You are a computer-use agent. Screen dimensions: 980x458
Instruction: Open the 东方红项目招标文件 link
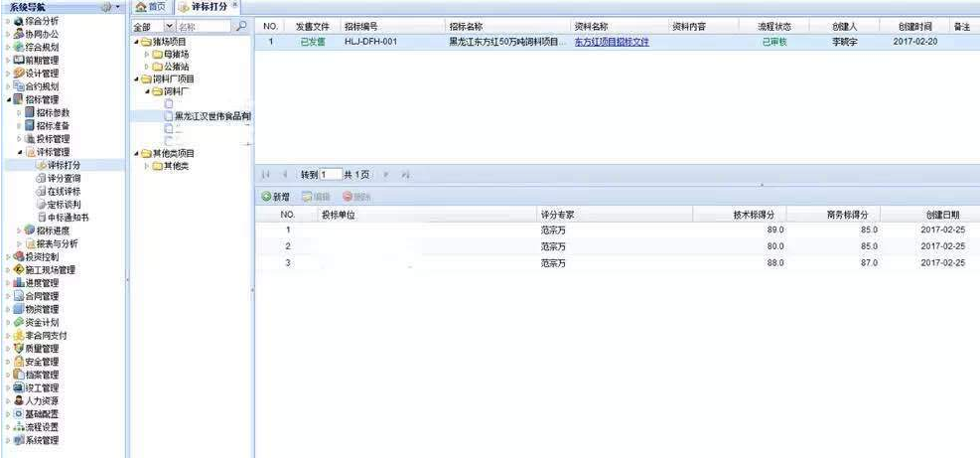[612, 43]
